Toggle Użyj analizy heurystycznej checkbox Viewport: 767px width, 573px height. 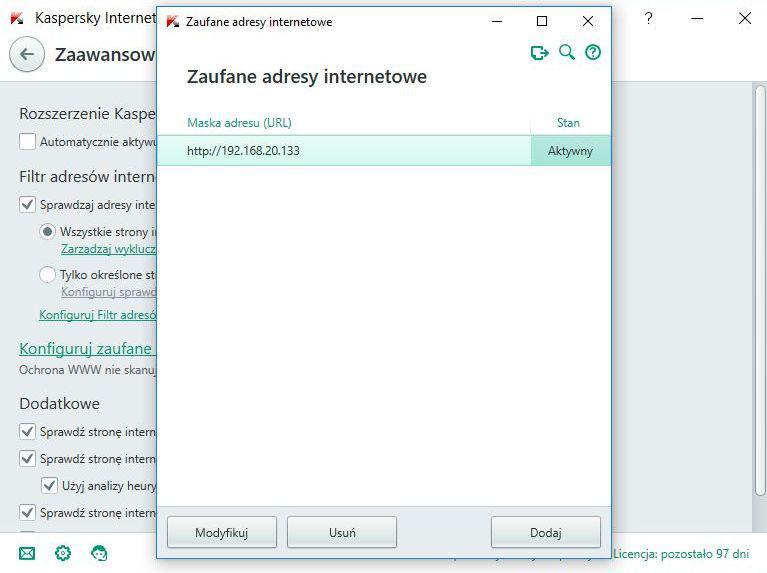[49, 485]
